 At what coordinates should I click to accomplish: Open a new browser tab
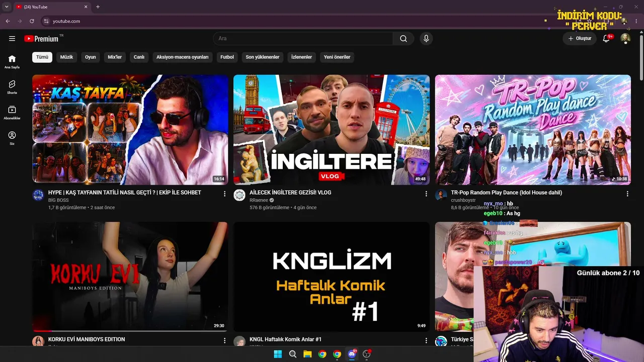98,7
